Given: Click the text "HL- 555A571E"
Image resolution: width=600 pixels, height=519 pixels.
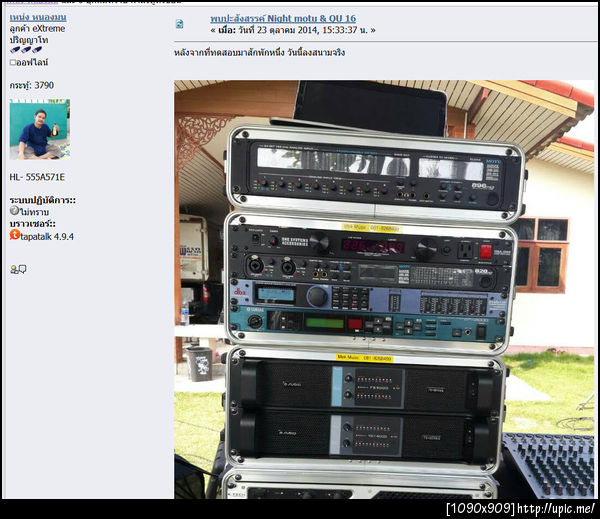Looking at the screenshot, I should point(37,177).
